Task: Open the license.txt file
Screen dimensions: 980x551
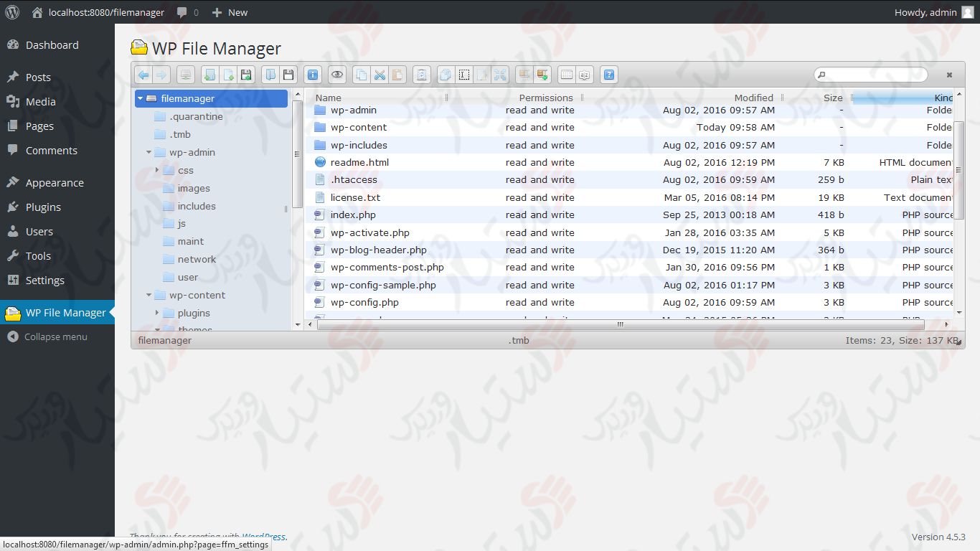Action: point(356,197)
